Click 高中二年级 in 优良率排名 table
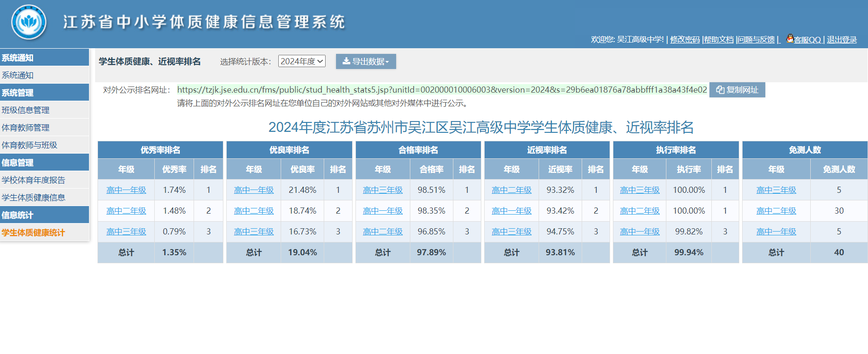 (x=254, y=211)
